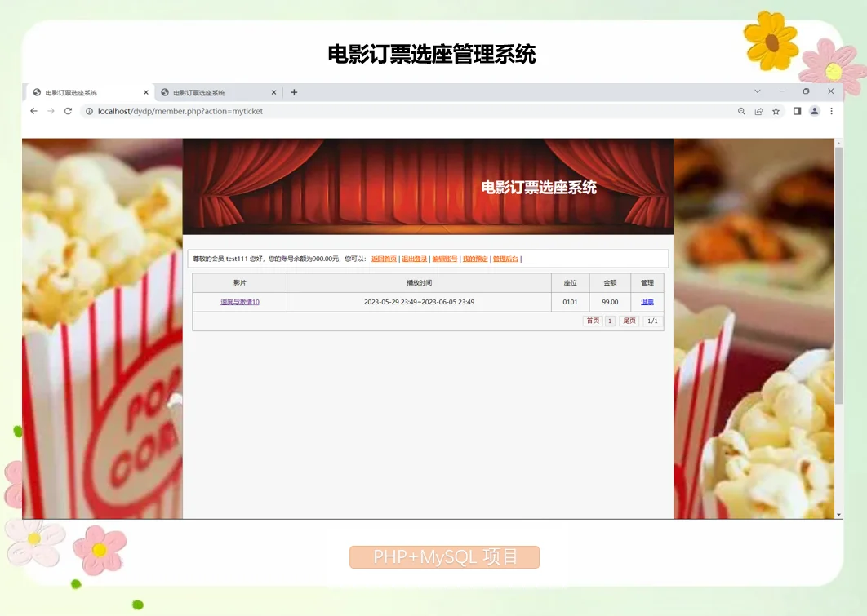The height and width of the screenshot is (616, 867).
Task: Open the 速度与激情10 movie link
Action: 239,301
